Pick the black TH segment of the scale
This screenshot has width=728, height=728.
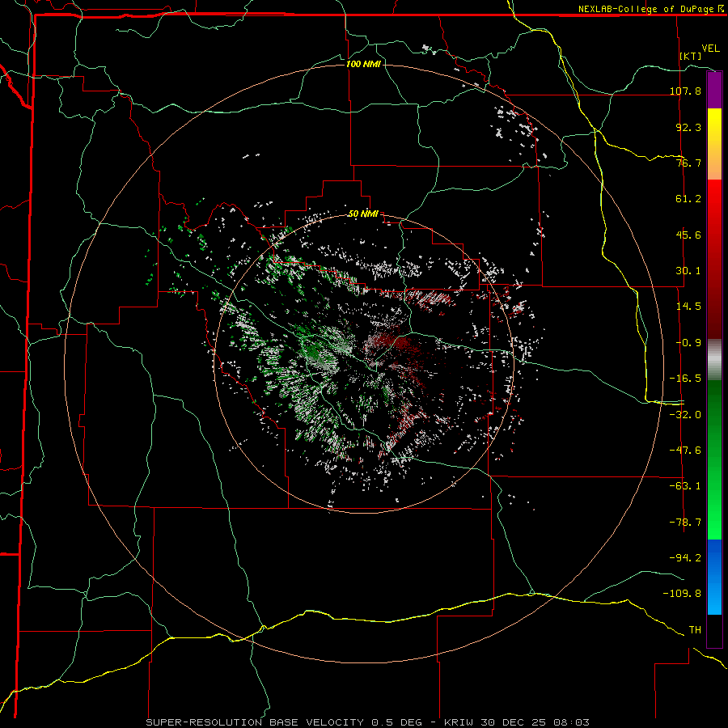[714, 630]
